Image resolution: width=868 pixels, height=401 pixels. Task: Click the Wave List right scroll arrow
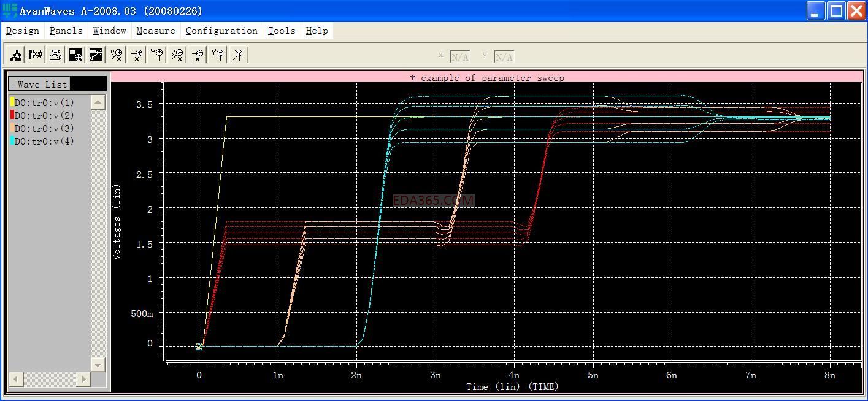point(83,379)
